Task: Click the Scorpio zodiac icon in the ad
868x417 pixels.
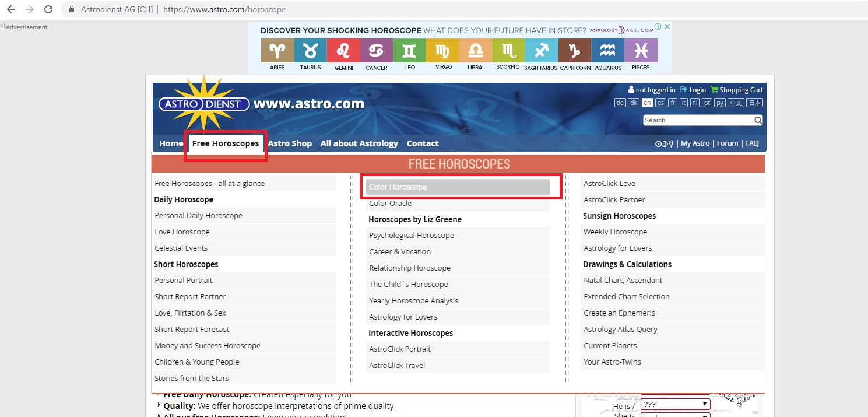Action: point(508,51)
